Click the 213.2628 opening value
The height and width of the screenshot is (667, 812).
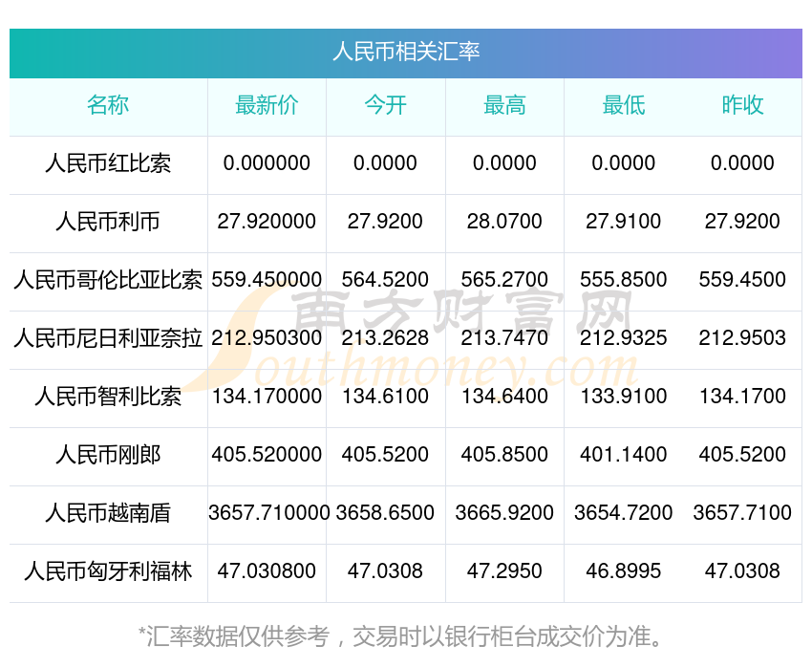pyautogui.click(x=385, y=338)
